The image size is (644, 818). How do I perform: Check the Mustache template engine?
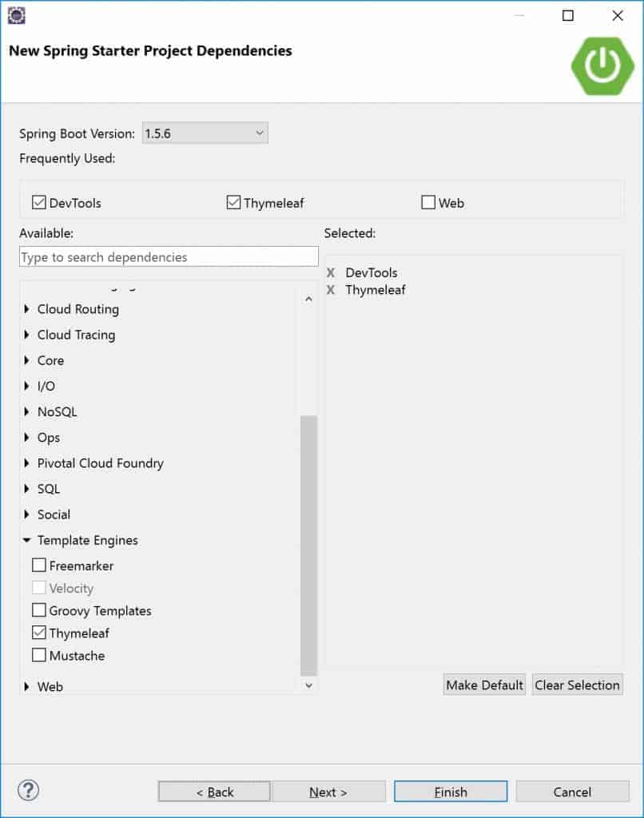(x=38, y=655)
